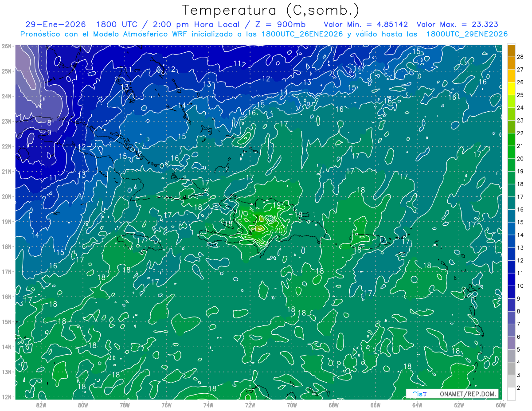532x411 pixels.
Task: Pick the swatch between 23 and 24 on the scale
Action: point(511,114)
